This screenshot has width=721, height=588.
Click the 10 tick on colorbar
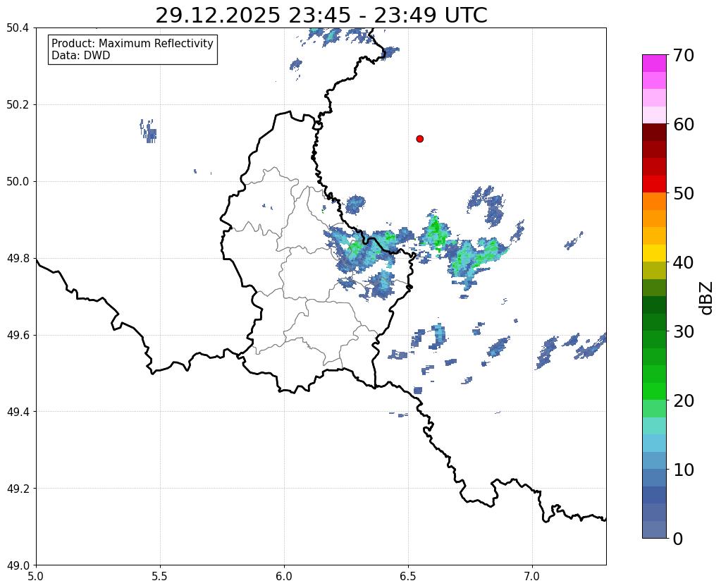pyautogui.click(x=683, y=470)
